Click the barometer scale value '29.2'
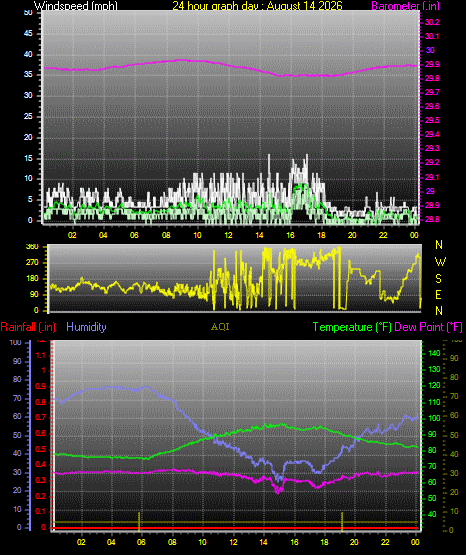Screen dimensions: 466x555 (432, 162)
